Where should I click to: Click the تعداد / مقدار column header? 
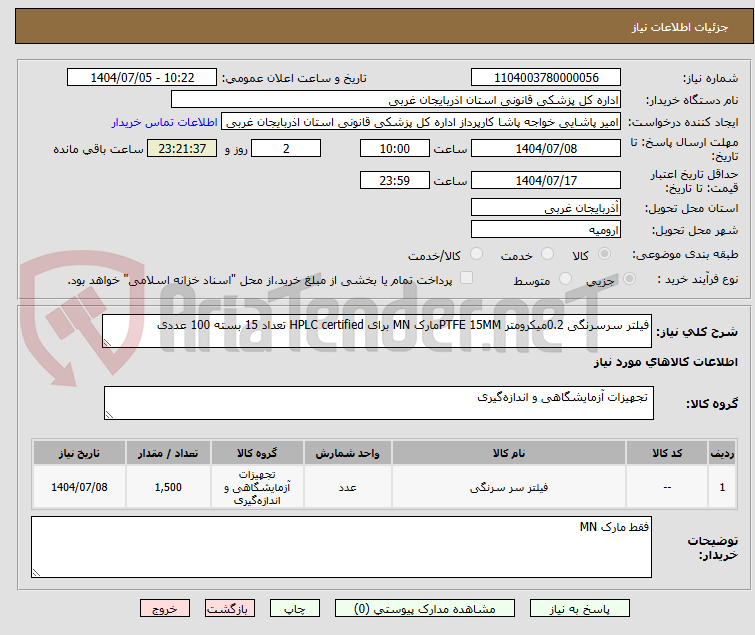tap(168, 453)
